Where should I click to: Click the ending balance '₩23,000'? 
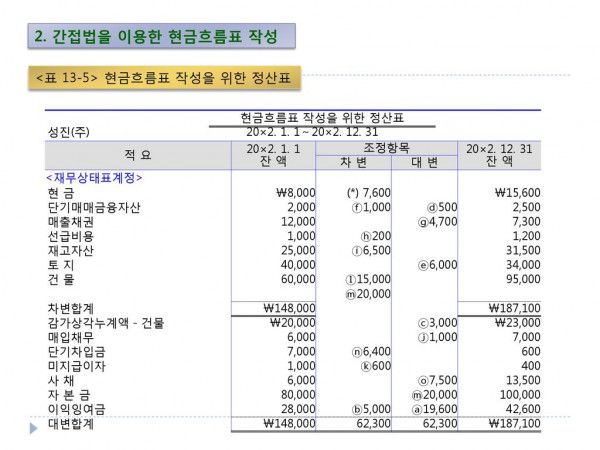click(518, 323)
